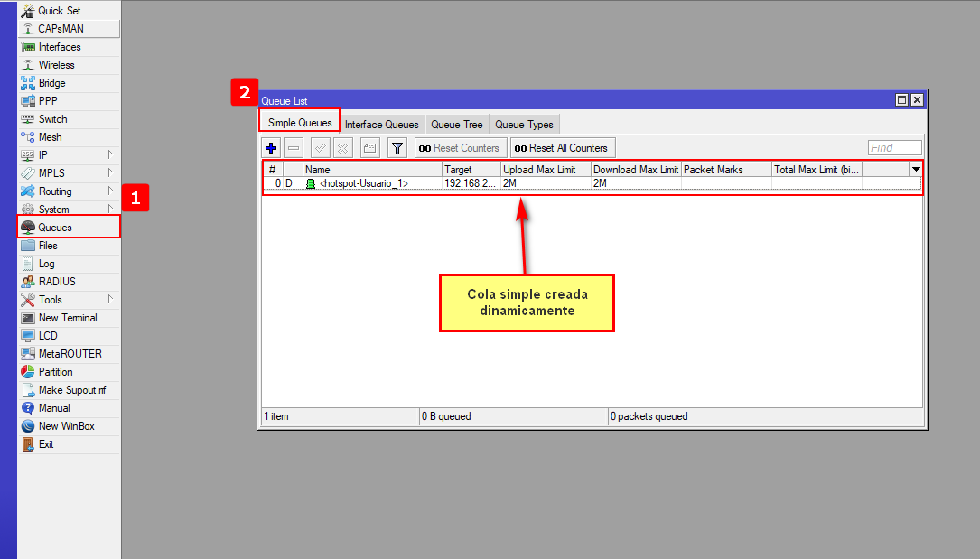The width and height of the screenshot is (980, 559).
Task: Click the disable X toolbar icon
Action: tap(343, 148)
